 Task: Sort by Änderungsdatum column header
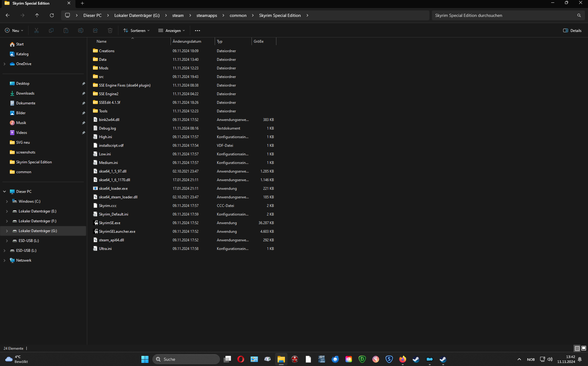click(x=187, y=41)
